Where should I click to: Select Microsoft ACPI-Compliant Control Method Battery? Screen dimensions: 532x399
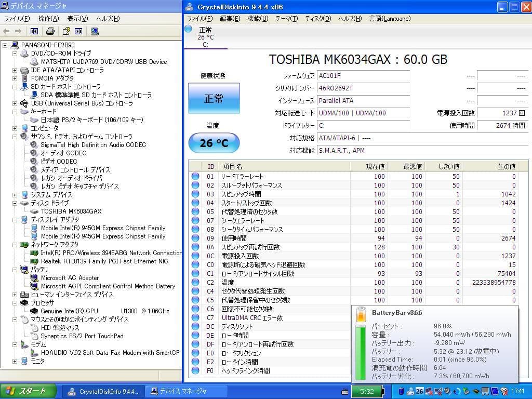point(108,286)
